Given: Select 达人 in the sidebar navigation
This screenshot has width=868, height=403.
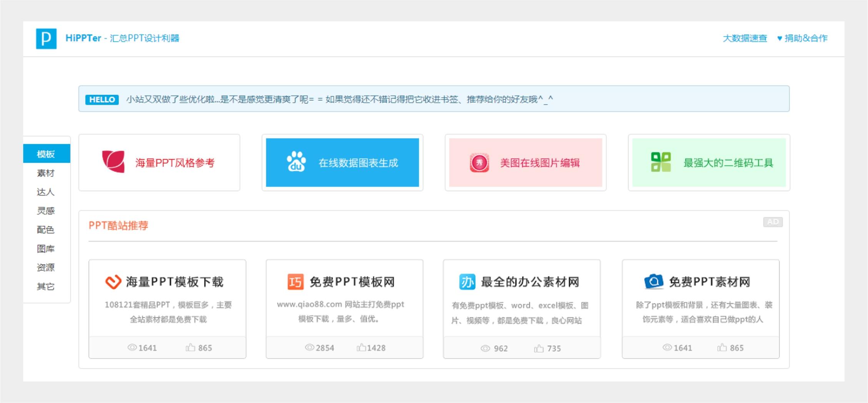Looking at the screenshot, I should (x=46, y=192).
